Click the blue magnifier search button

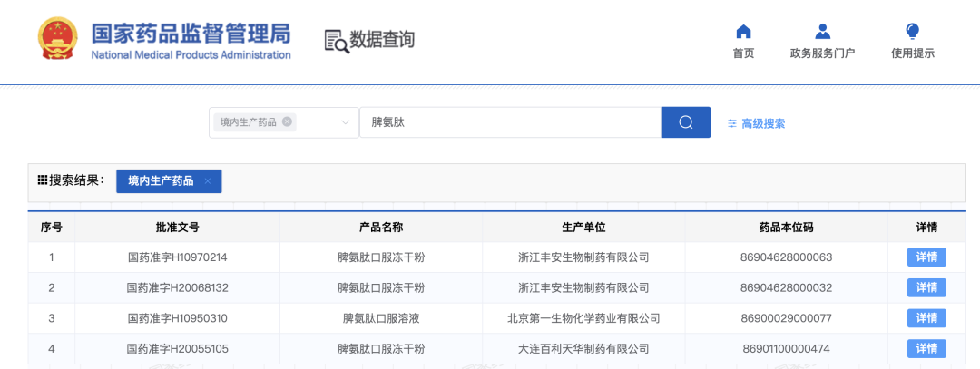click(x=686, y=122)
